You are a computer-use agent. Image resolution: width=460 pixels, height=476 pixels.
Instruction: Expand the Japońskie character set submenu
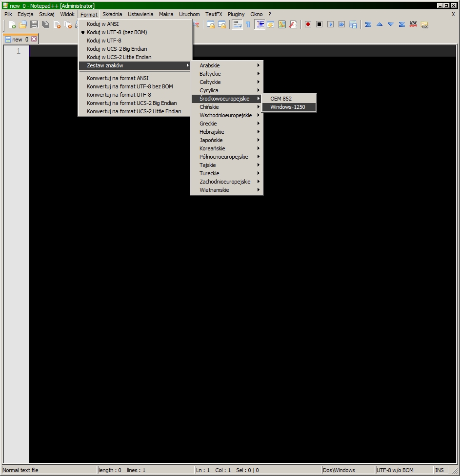pos(227,140)
